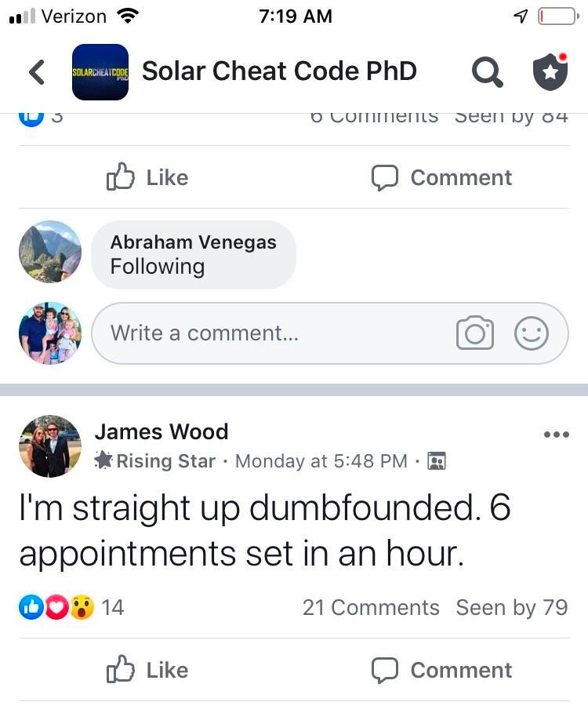Tap the Solar Cheat Code PhD group logo

100,72
